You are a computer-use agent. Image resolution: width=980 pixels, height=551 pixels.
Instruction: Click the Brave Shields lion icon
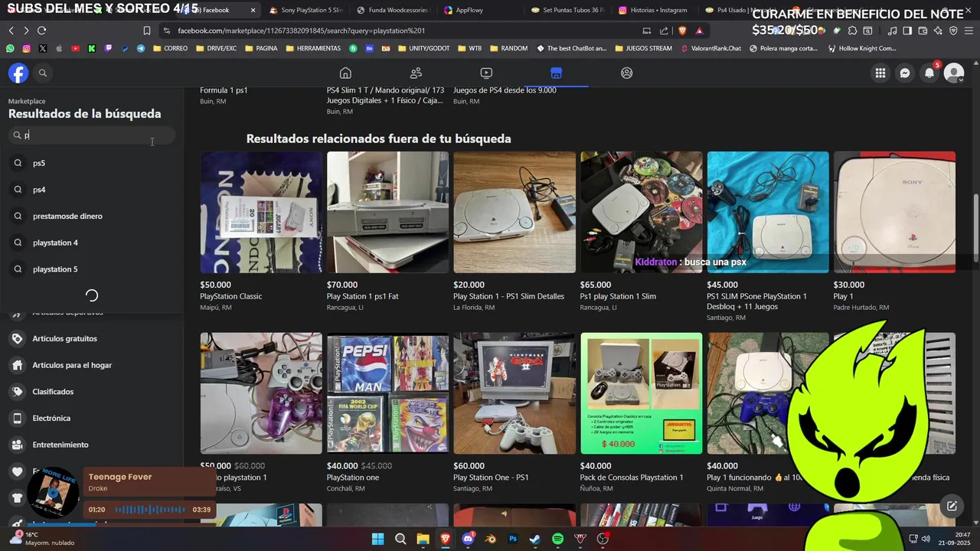click(x=682, y=31)
